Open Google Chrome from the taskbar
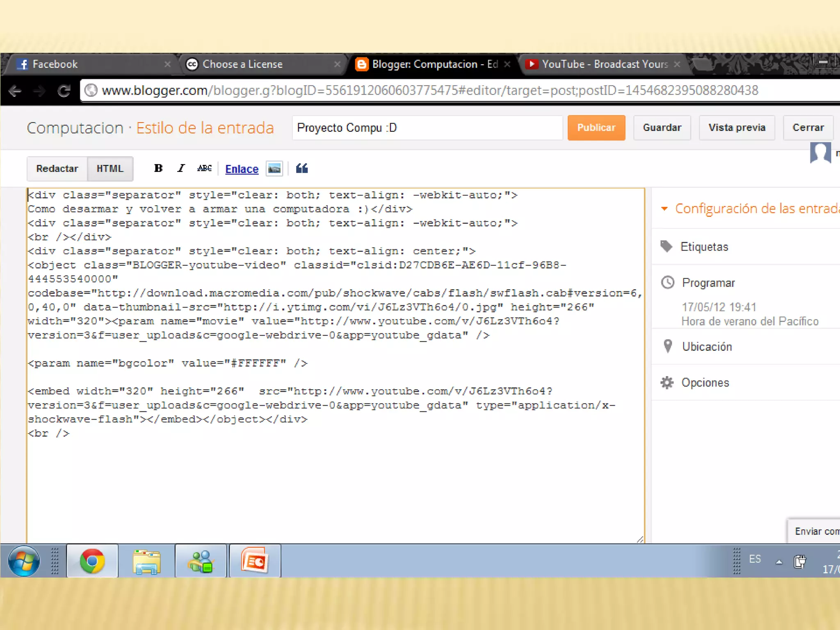Image resolution: width=840 pixels, height=630 pixels. [92, 561]
